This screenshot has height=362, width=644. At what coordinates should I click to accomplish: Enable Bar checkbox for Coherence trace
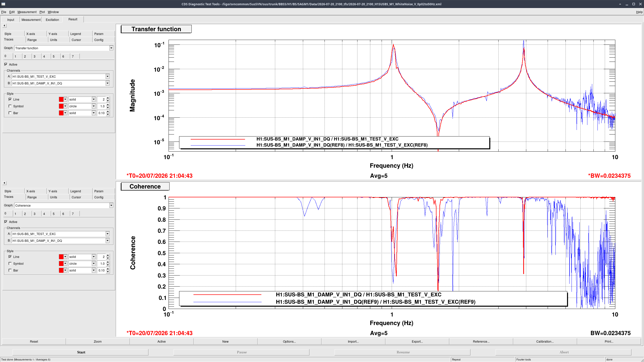10,270
